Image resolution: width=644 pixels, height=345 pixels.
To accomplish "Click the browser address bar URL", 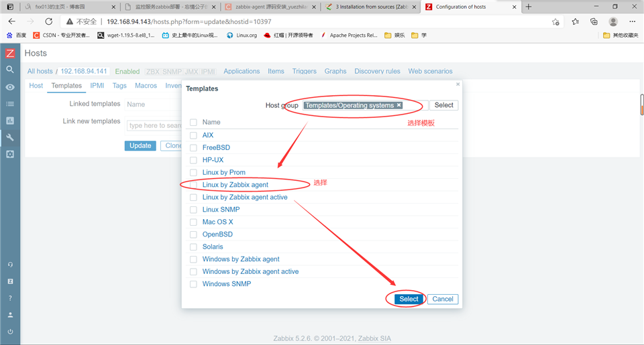I will click(x=189, y=21).
